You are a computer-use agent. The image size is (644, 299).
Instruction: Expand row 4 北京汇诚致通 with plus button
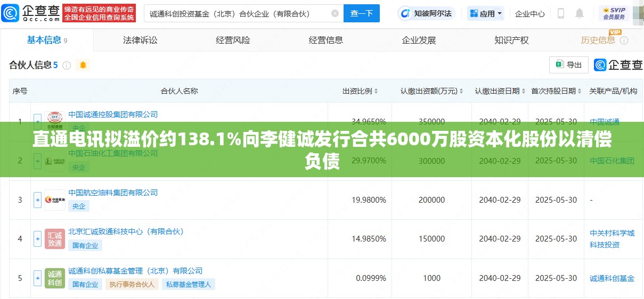pyautogui.click(x=37, y=239)
